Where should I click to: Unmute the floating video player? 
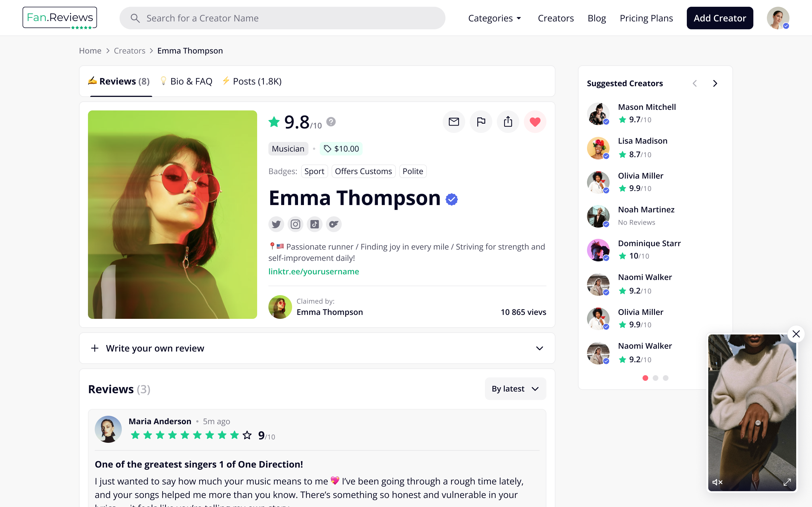click(x=717, y=482)
